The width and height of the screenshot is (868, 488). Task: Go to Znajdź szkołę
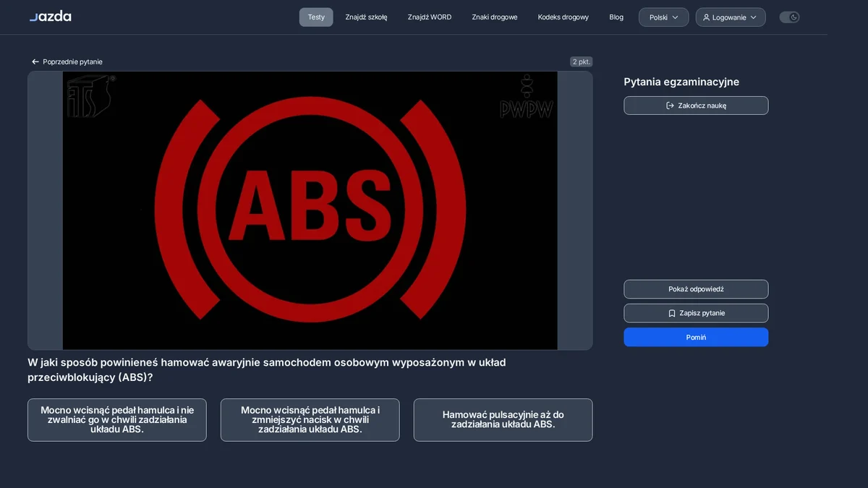click(x=366, y=17)
